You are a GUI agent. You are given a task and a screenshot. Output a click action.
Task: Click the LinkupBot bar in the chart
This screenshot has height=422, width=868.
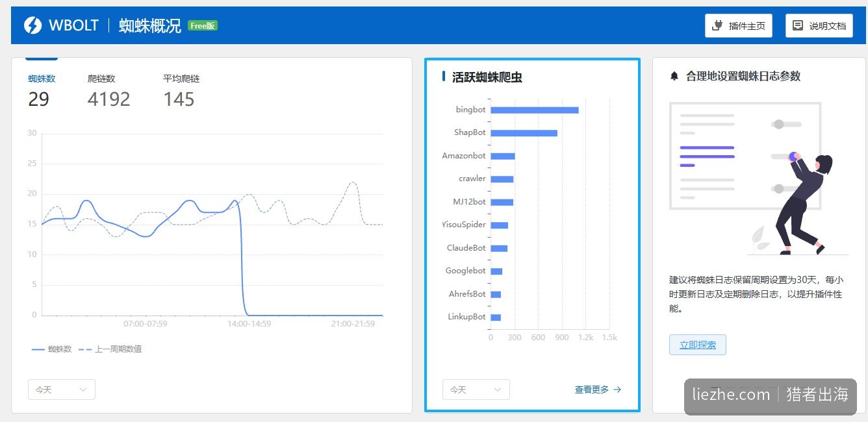pos(496,317)
